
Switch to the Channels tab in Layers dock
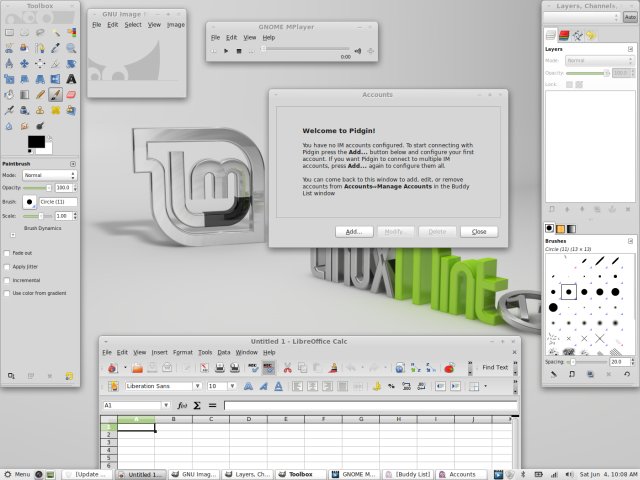point(564,36)
